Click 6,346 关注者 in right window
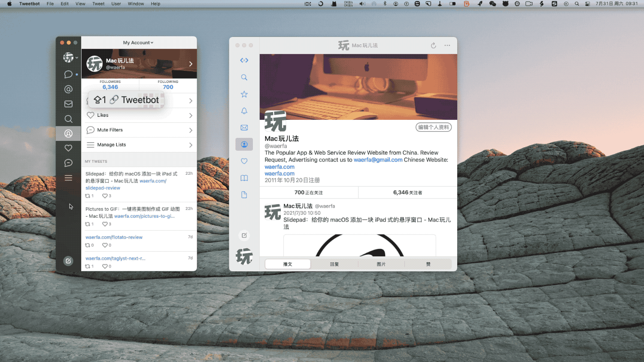This screenshot has width=644, height=362. pyautogui.click(x=407, y=192)
